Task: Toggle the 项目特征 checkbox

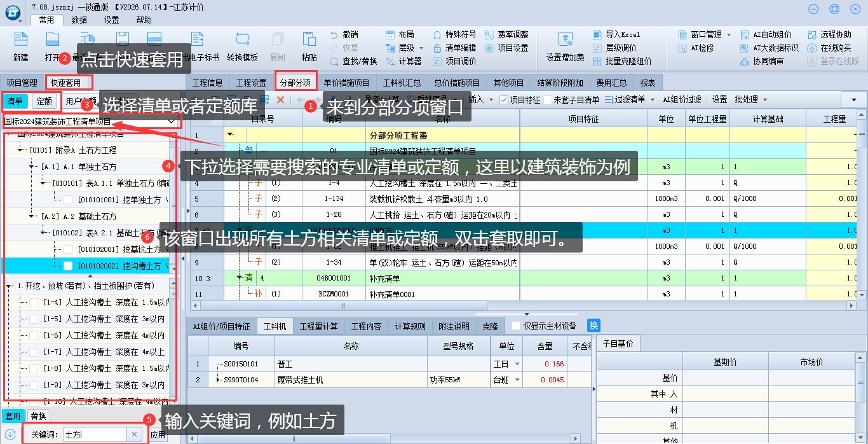Action: click(x=504, y=100)
